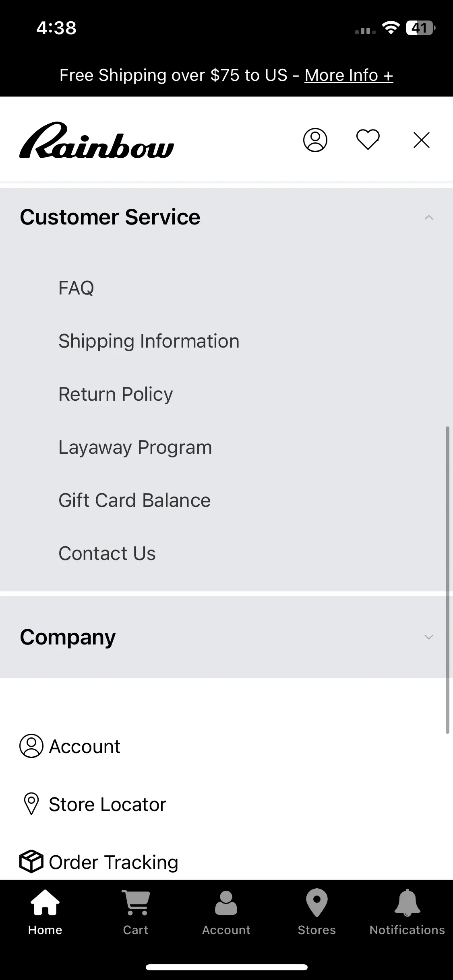Close the menu with the X icon
The width and height of the screenshot is (453, 980).
pos(422,140)
